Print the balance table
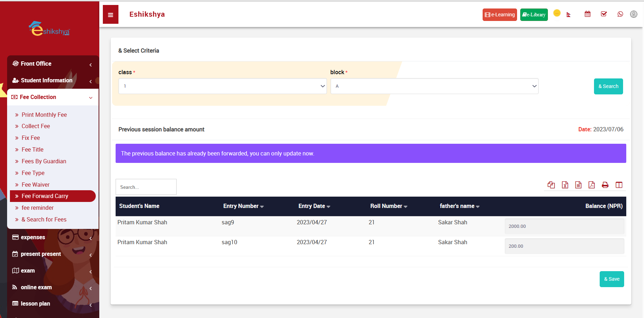 pos(605,185)
